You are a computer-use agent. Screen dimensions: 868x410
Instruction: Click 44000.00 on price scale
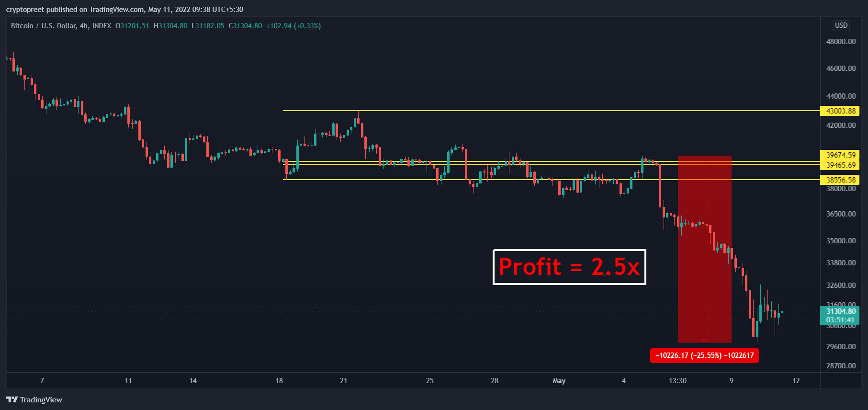pos(841,96)
